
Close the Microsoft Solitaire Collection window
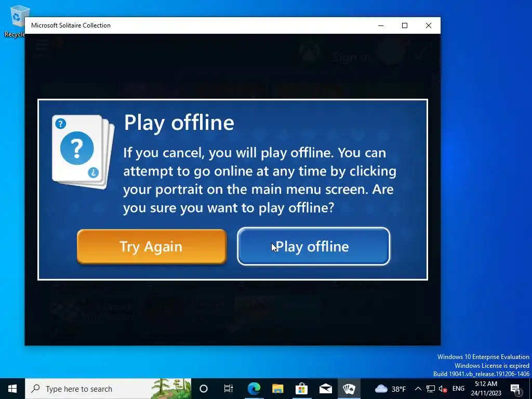(x=429, y=25)
